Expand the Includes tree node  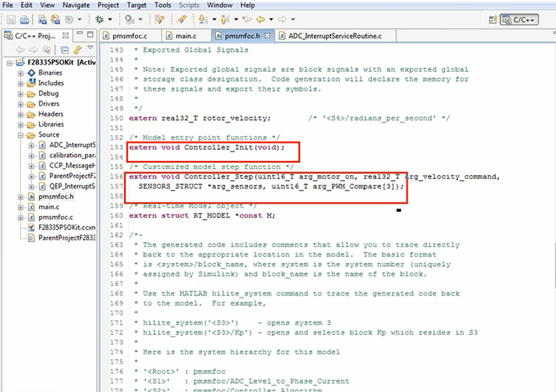point(21,84)
